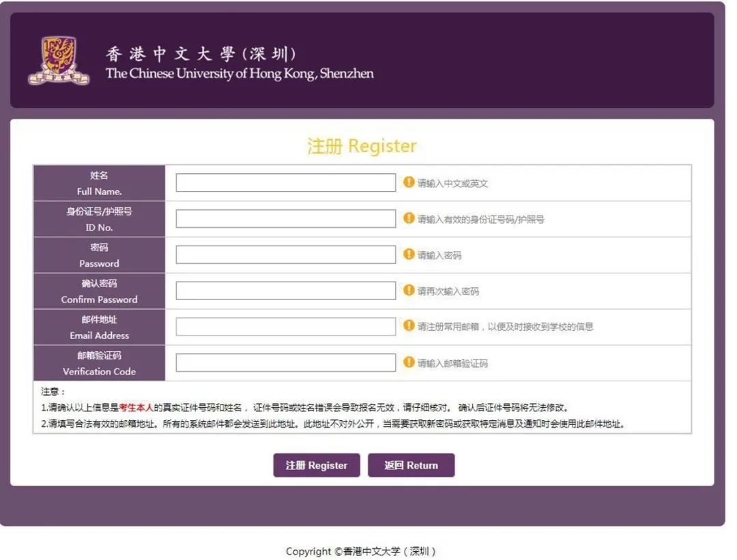The image size is (737, 560).
Task: Click the warning icon beside the Email Address hint
Action: 409,325
